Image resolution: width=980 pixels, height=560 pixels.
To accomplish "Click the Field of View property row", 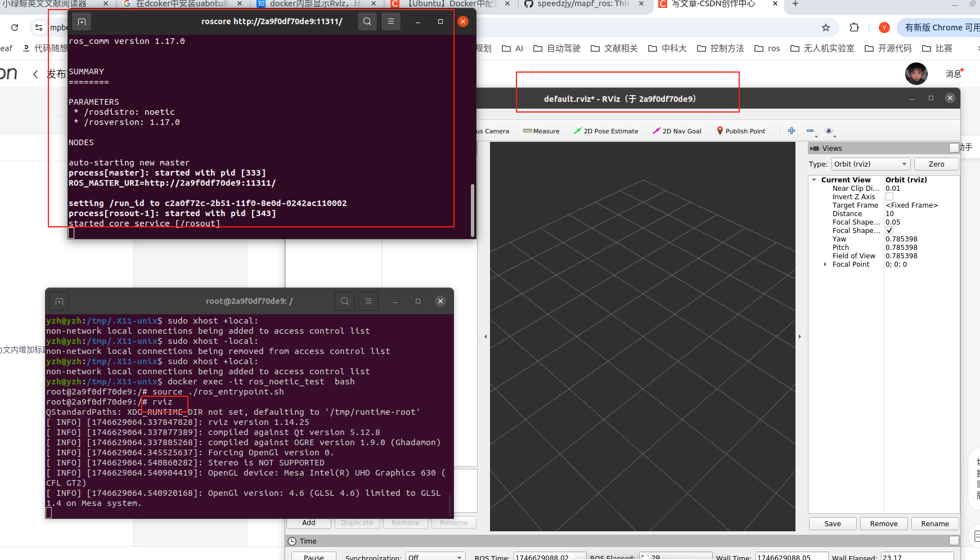I will [884, 256].
